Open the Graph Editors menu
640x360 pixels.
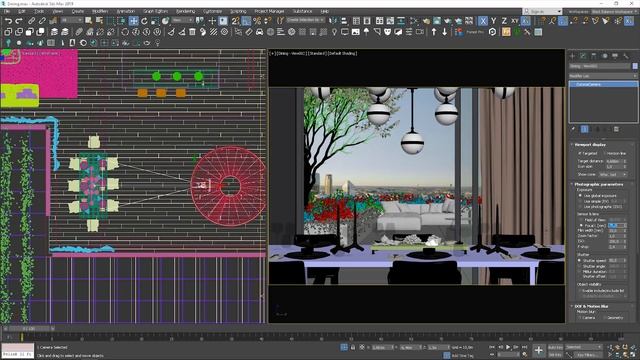coord(155,11)
